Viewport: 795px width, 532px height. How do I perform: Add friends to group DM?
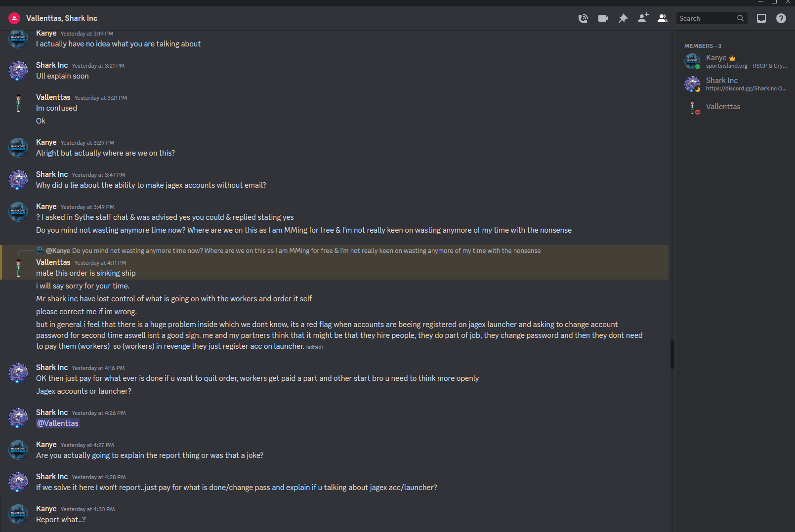coord(643,18)
